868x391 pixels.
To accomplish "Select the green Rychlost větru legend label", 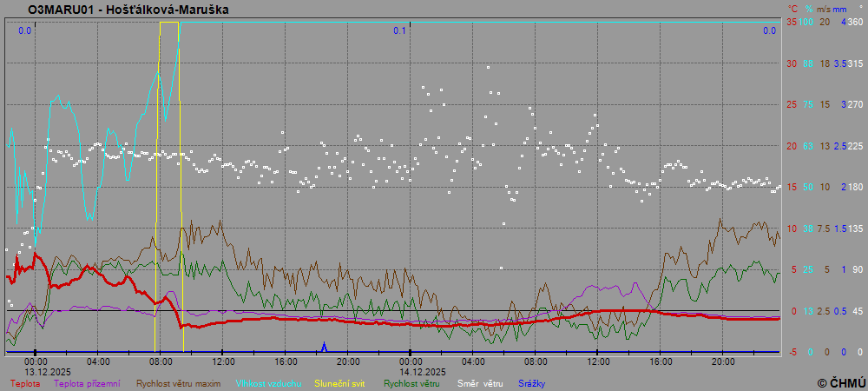I will 411,382.
